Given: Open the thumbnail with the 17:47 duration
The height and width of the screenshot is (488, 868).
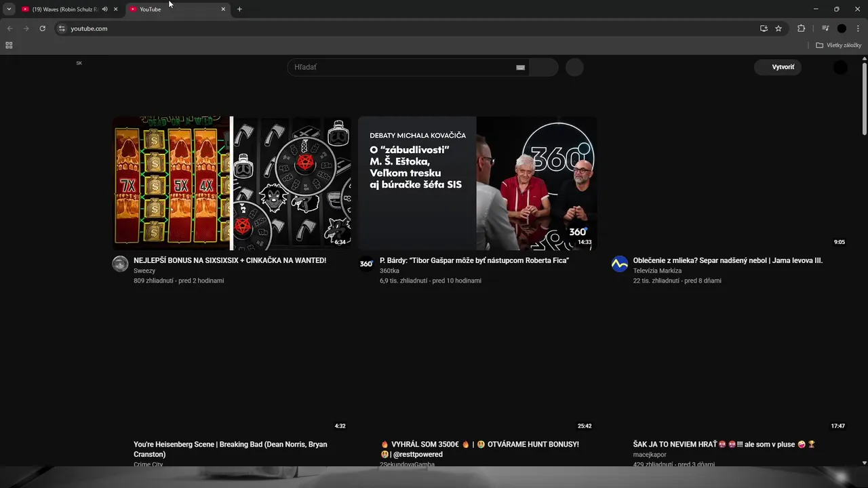Looking at the screenshot, I should click(730, 366).
